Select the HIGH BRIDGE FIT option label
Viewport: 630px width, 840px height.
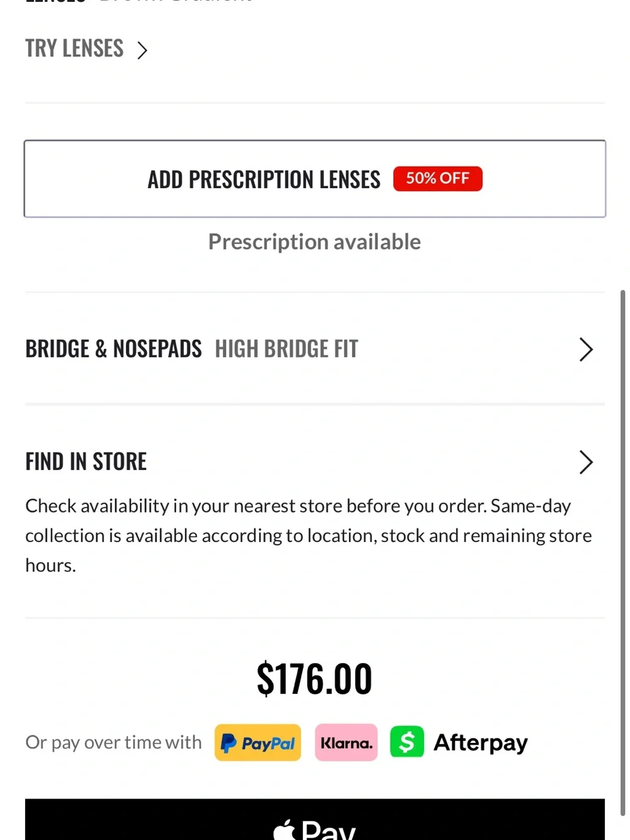287,348
